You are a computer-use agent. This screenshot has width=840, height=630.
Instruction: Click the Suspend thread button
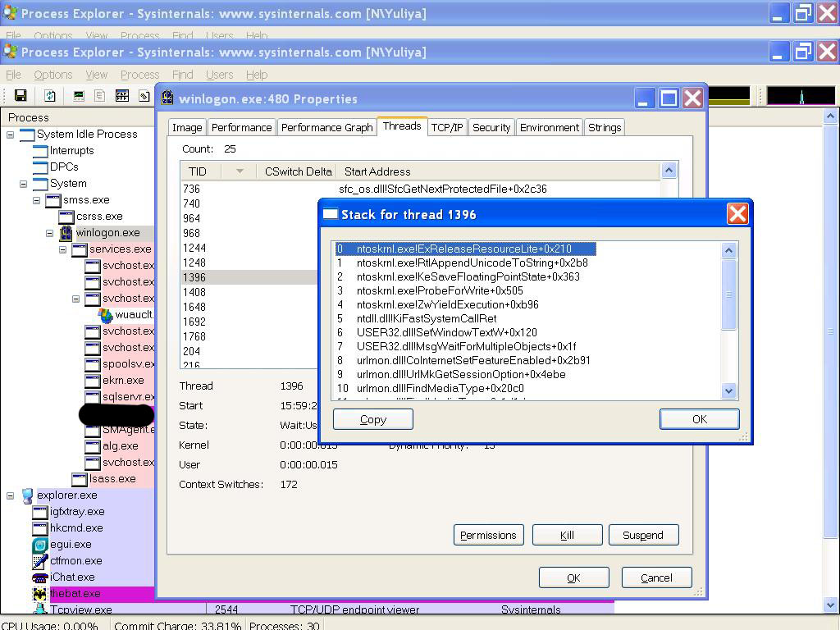pyautogui.click(x=643, y=535)
